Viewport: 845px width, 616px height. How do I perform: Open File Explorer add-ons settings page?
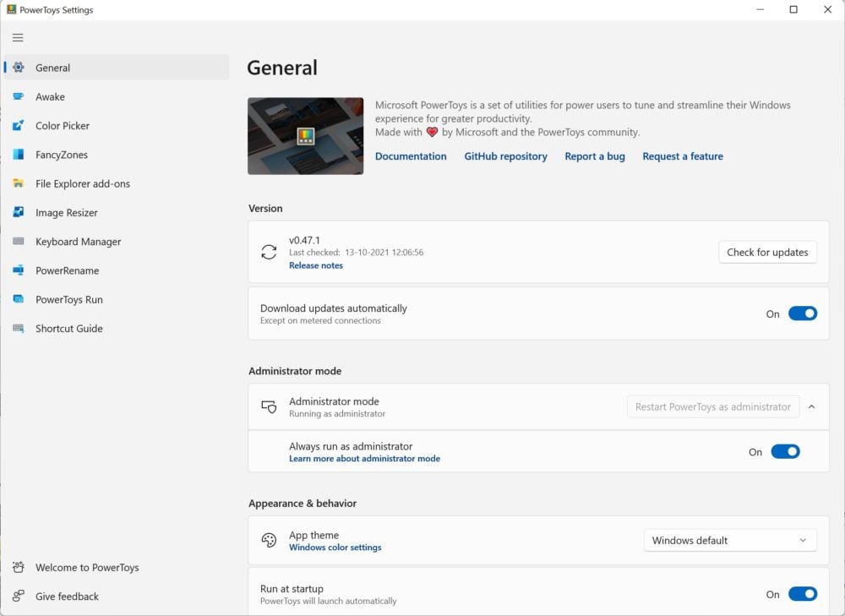click(82, 184)
